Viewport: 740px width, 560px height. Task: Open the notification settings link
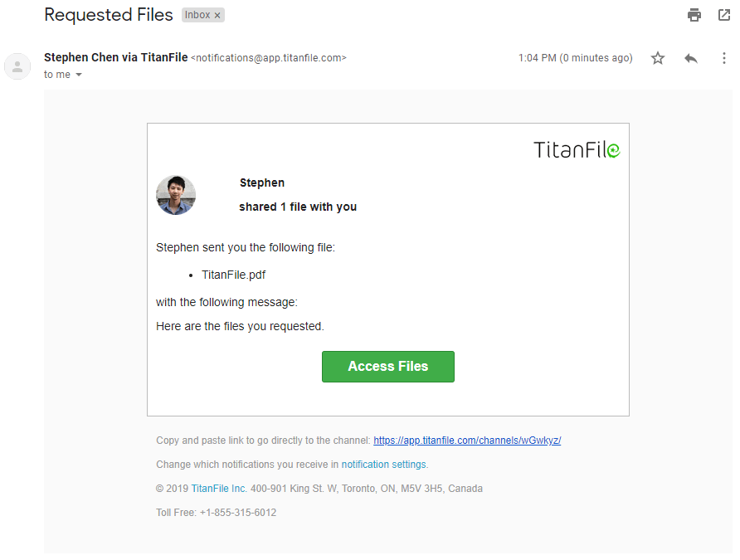tap(383, 465)
